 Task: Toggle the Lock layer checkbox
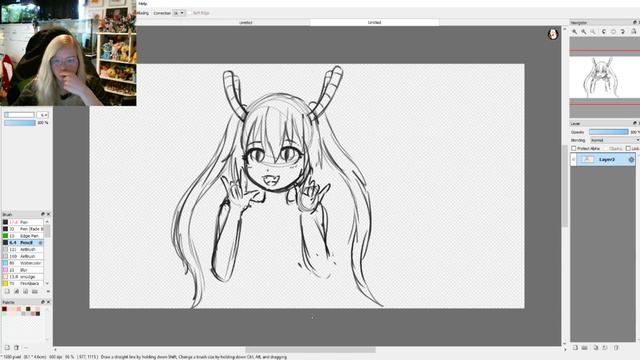click(628, 148)
